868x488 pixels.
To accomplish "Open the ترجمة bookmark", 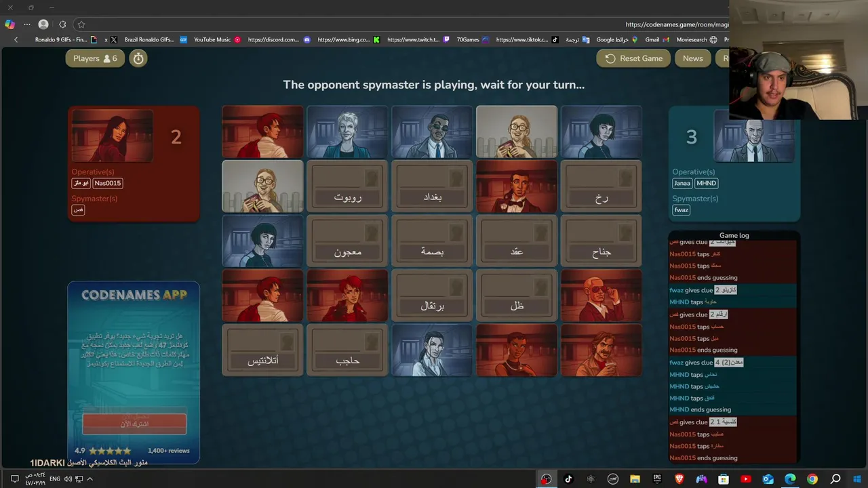I will (578, 40).
